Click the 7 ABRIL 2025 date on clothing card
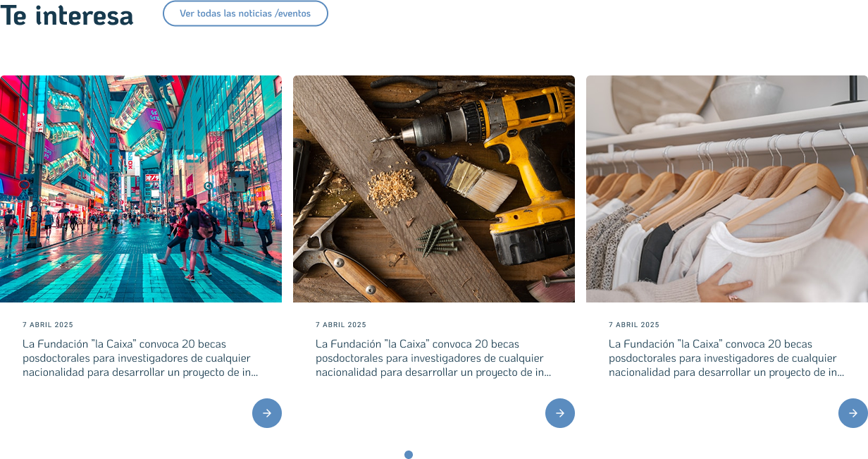Image resolution: width=868 pixels, height=459 pixels. click(x=634, y=325)
